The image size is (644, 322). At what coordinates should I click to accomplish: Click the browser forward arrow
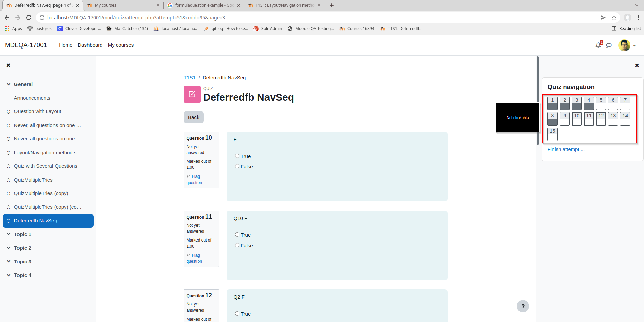[x=18, y=18]
